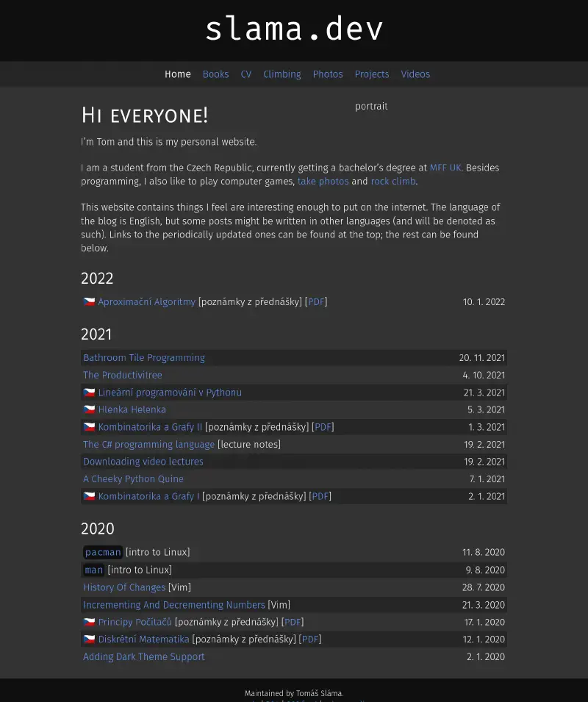Open the Books navigation tab
588x702 pixels.
coord(215,74)
